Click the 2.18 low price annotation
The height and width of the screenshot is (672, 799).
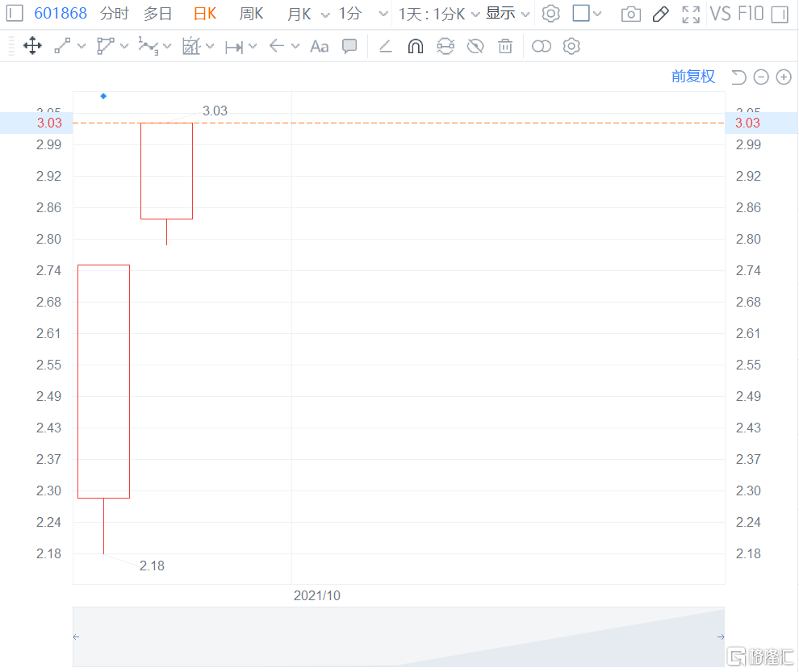(x=152, y=566)
